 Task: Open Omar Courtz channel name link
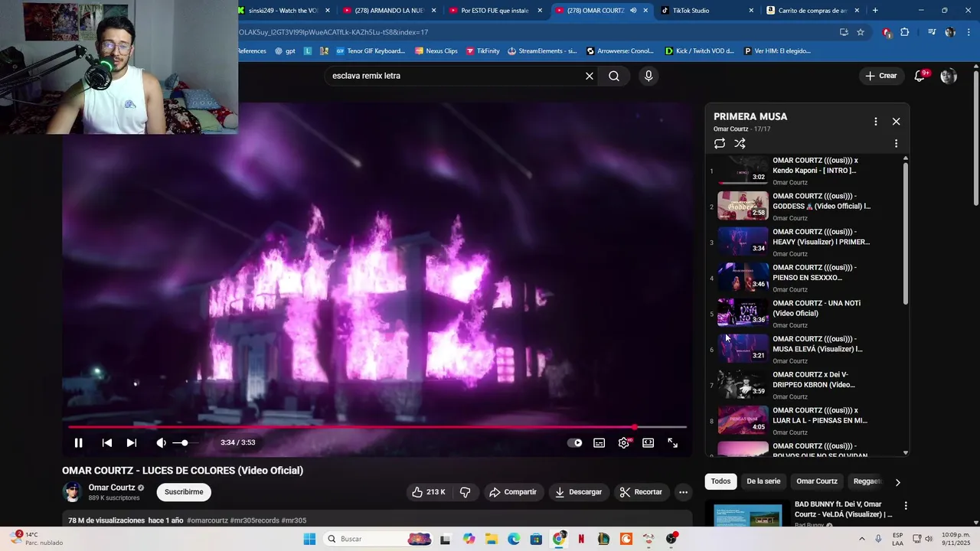tap(112, 487)
